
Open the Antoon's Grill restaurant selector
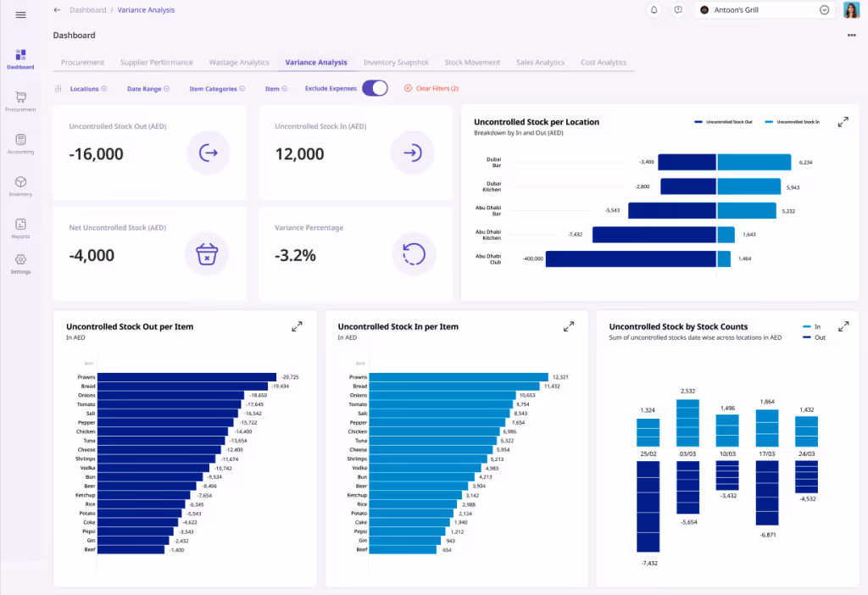point(764,9)
